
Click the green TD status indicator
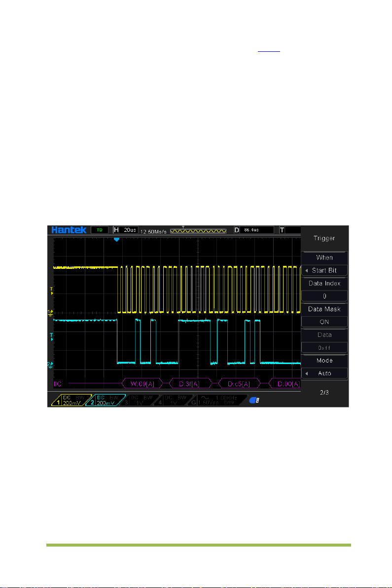[99, 230]
